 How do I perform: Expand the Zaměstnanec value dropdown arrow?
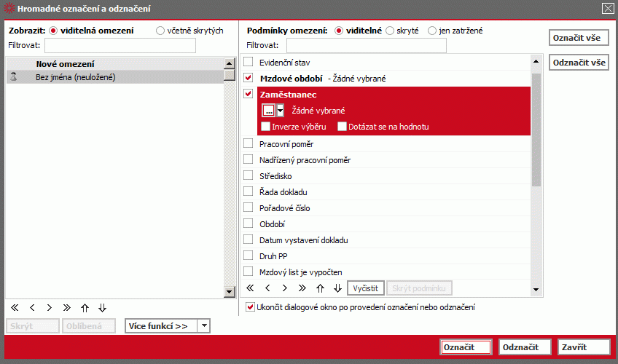pyautogui.click(x=280, y=111)
